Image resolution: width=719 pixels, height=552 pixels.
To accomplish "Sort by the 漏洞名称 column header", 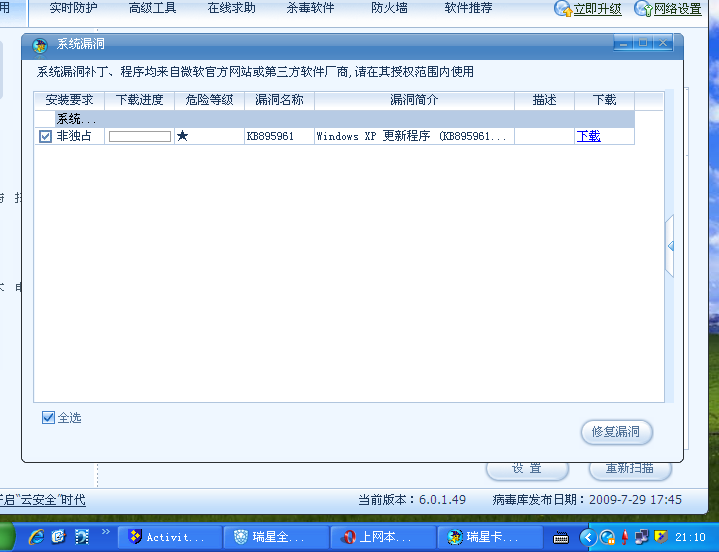I will pos(279,100).
